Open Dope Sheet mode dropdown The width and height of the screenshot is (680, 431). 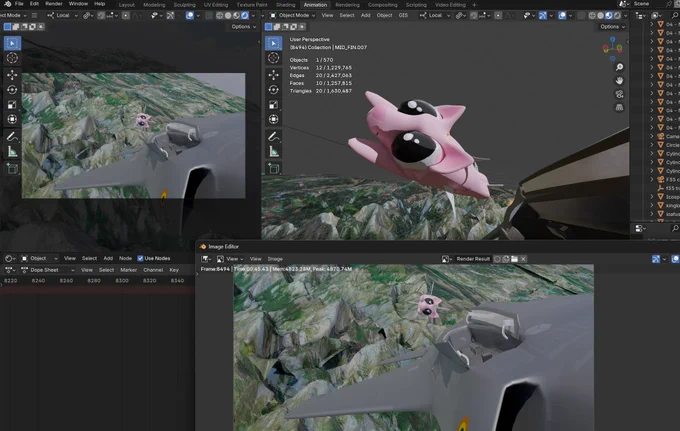(x=48, y=270)
